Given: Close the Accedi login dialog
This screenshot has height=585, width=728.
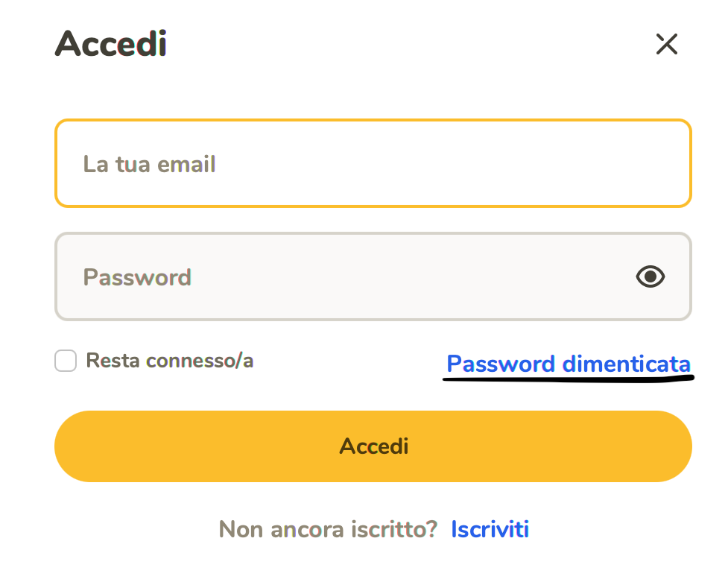Looking at the screenshot, I should 666,44.
